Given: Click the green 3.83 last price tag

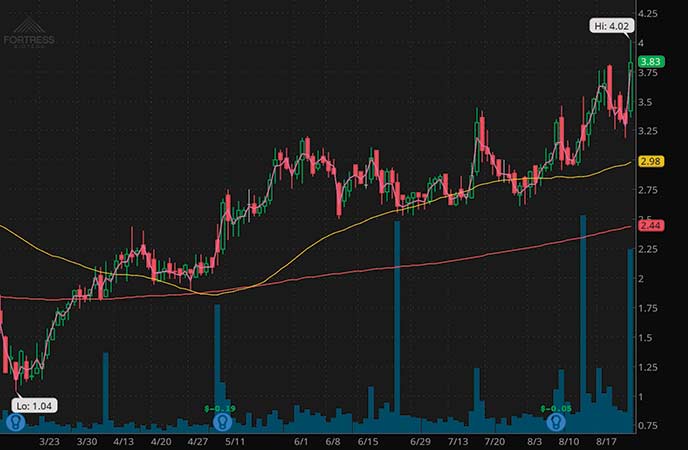Looking at the screenshot, I should coord(651,62).
